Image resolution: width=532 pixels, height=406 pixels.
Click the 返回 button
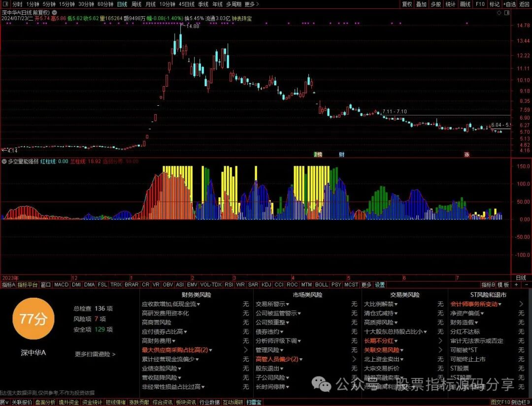click(x=524, y=4)
